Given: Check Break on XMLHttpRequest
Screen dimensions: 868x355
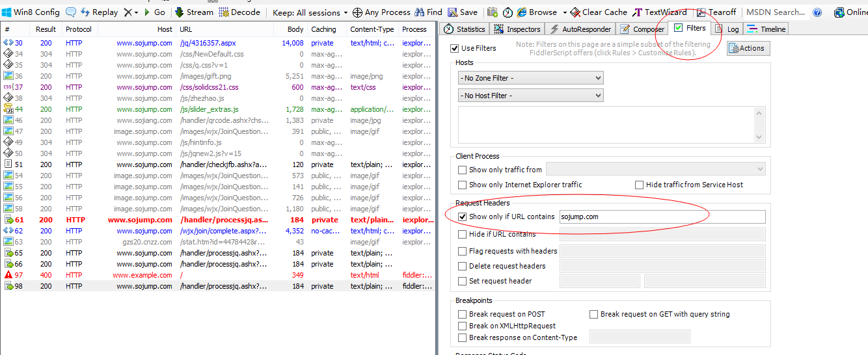Looking at the screenshot, I should (x=463, y=326).
